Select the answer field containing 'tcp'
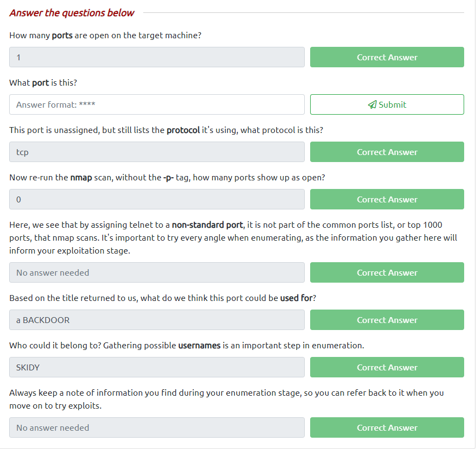Viewport: 476px width, 449px height. point(157,152)
